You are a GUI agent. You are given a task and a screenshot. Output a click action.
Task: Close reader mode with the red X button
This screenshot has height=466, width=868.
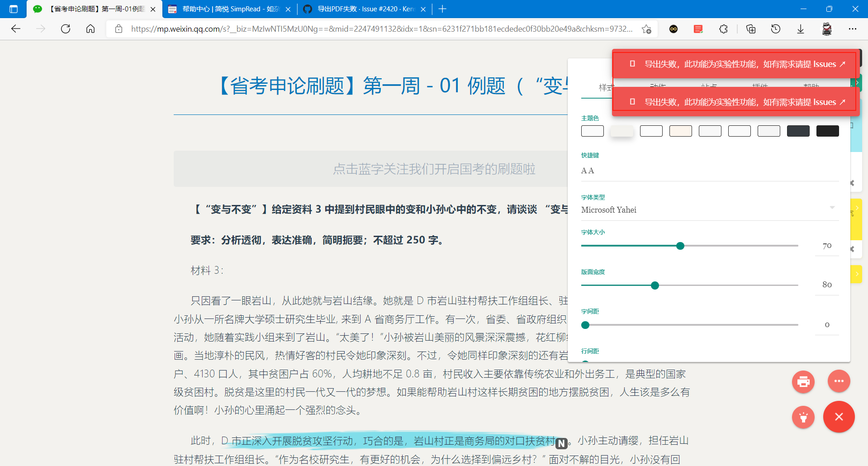[x=839, y=417]
